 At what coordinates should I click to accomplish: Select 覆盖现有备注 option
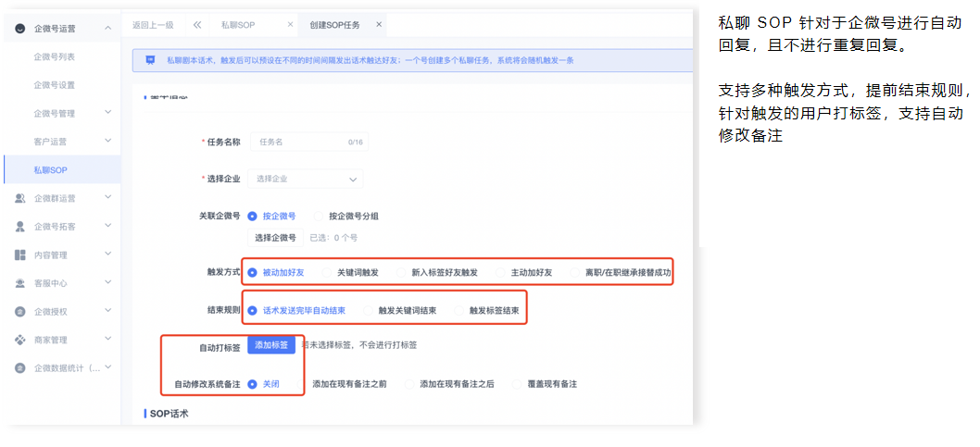(517, 385)
